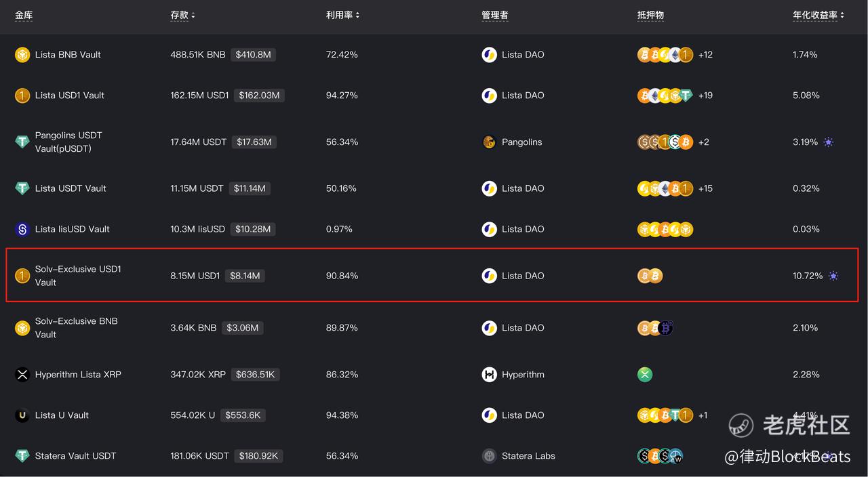
Task: Click the Hyperithm Lista XRP vault icon
Action: pyautogui.click(x=22, y=375)
